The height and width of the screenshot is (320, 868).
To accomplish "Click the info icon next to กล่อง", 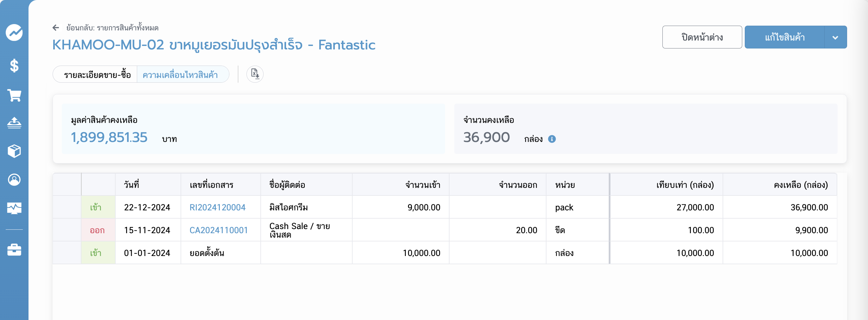I will coord(552,139).
